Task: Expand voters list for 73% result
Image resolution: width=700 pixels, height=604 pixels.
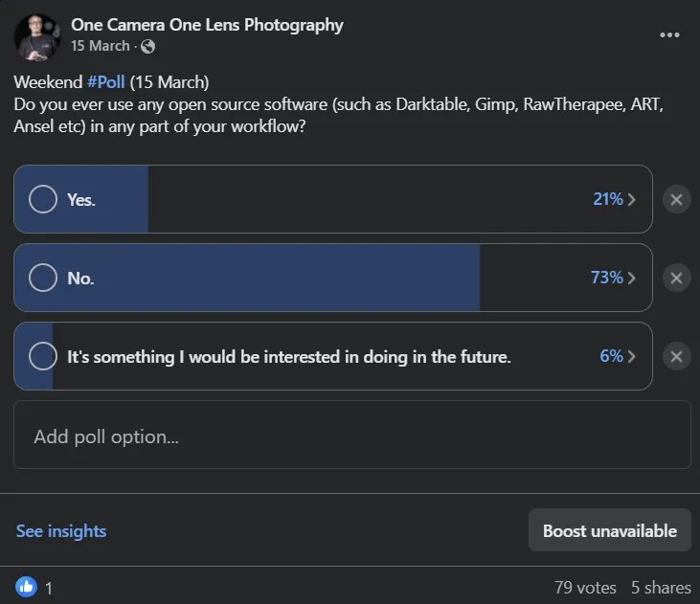Action: [x=614, y=278]
